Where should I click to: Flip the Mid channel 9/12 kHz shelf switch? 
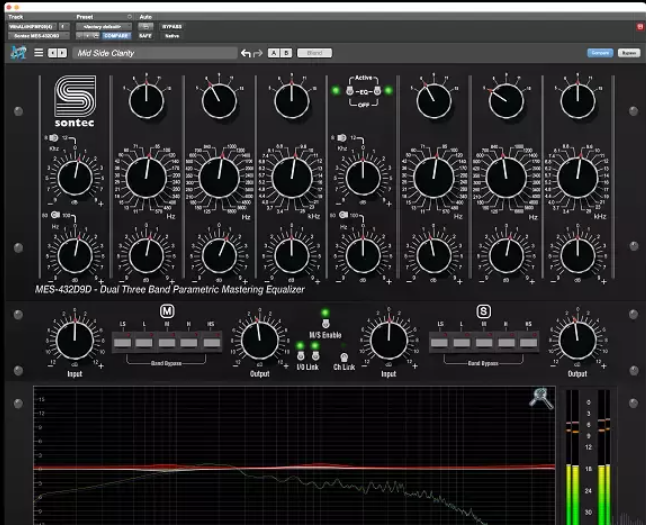pos(54,138)
